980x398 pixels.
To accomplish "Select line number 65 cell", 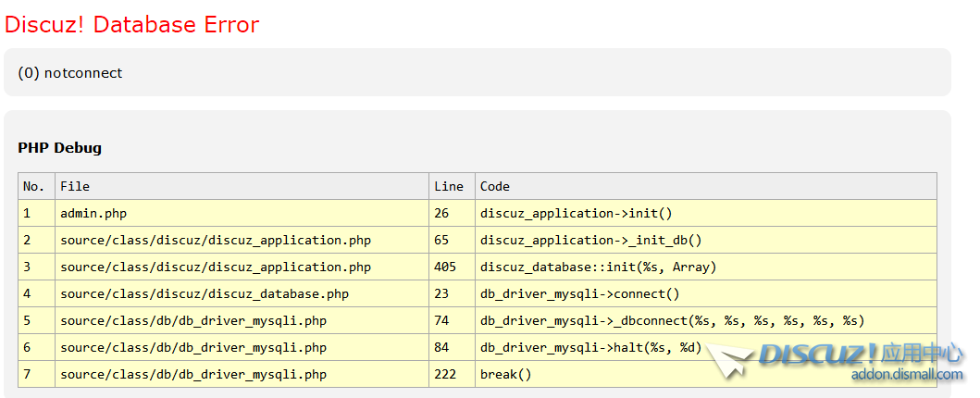I will 441,241.
